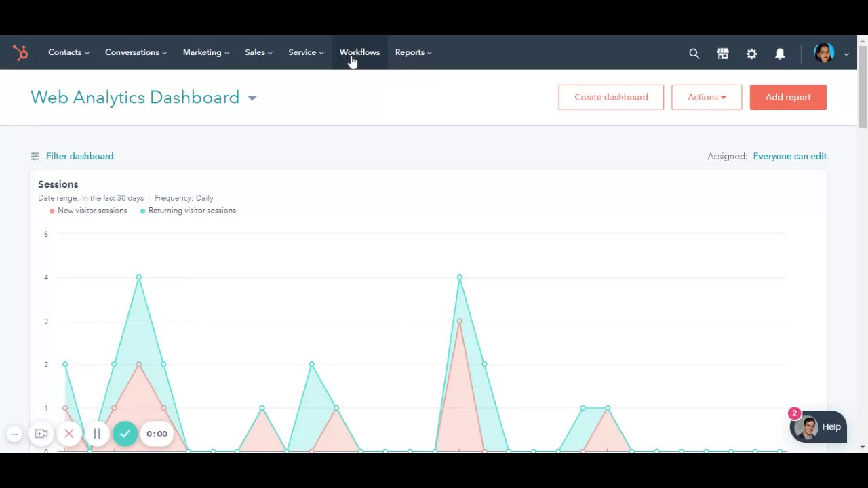868x488 pixels.
Task: Open the Marketplace storefront icon
Action: point(723,53)
